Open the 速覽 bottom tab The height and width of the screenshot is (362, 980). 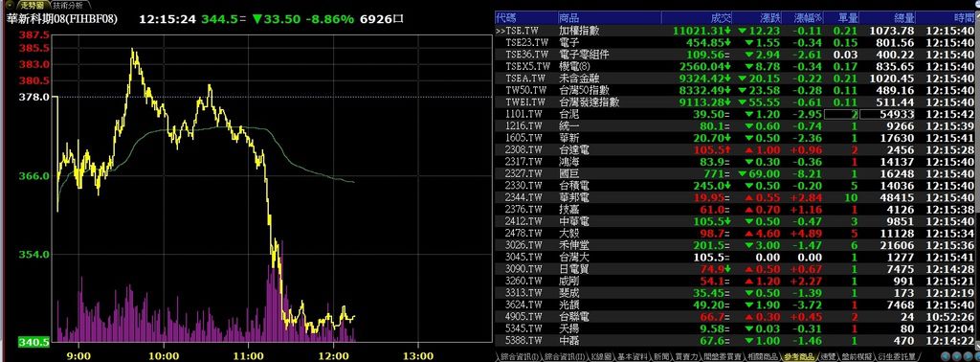(828, 357)
